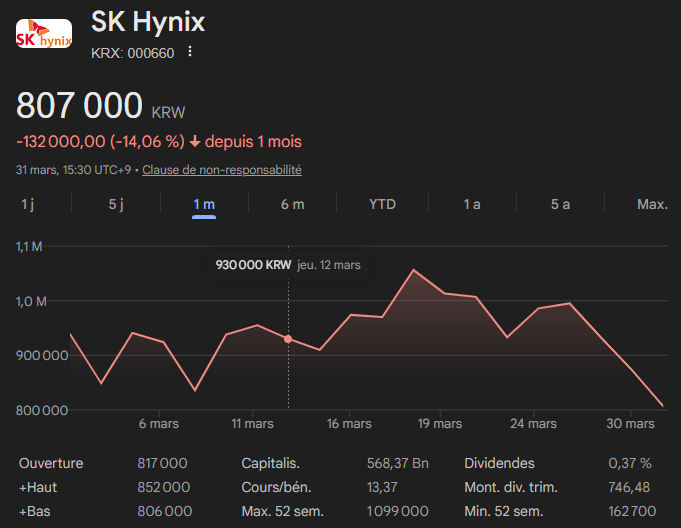Viewport: 681px width, 528px height.
Task: Open the three-dot more options menu
Action: 190,52
